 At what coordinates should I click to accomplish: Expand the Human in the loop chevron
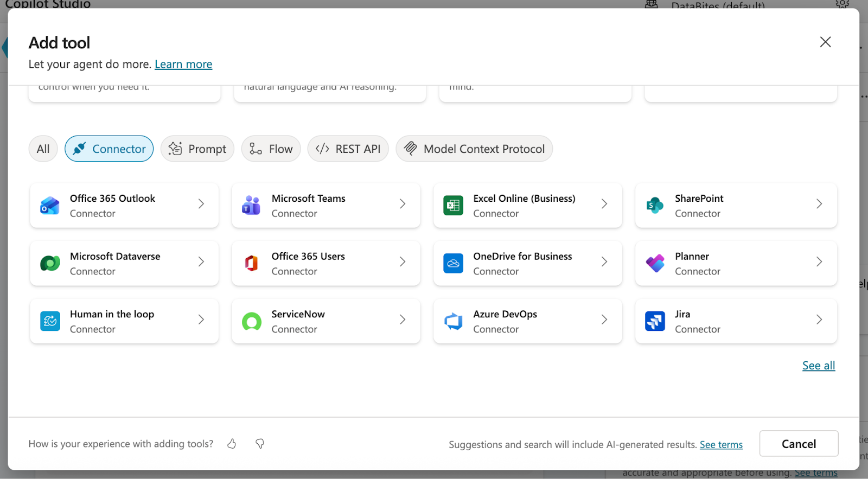click(201, 320)
